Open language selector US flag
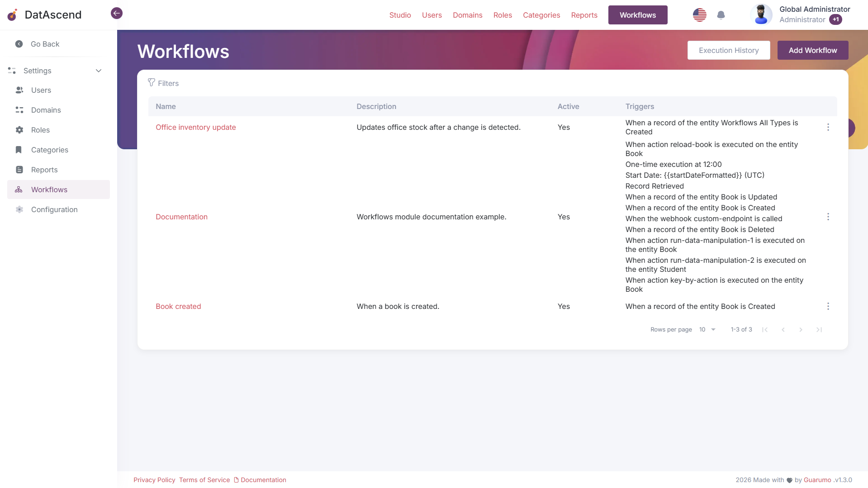Viewport: 868px width, 488px height. pyautogui.click(x=699, y=15)
